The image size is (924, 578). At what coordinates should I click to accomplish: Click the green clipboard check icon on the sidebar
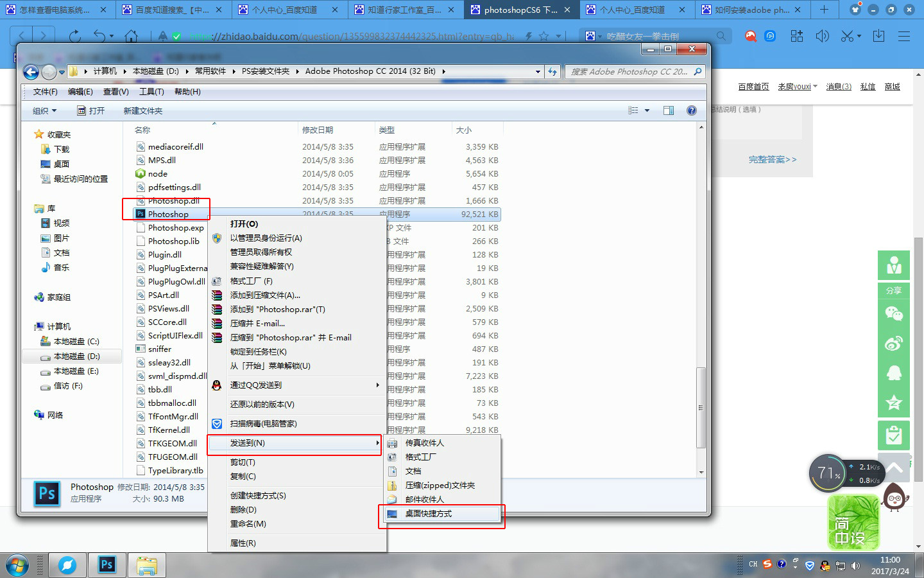pos(894,435)
